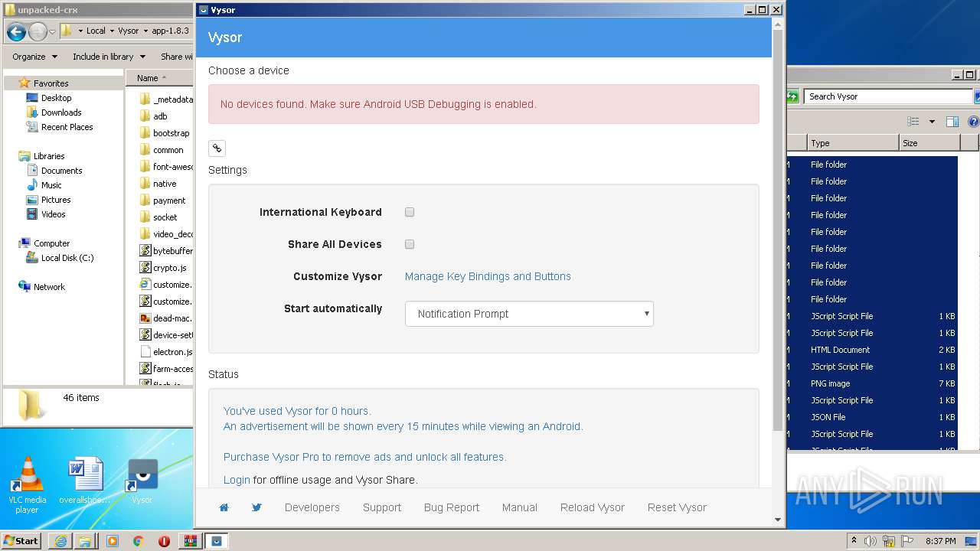Click the volume icon in system tray
Viewport: 980px width, 551px height.
[870, 541]
